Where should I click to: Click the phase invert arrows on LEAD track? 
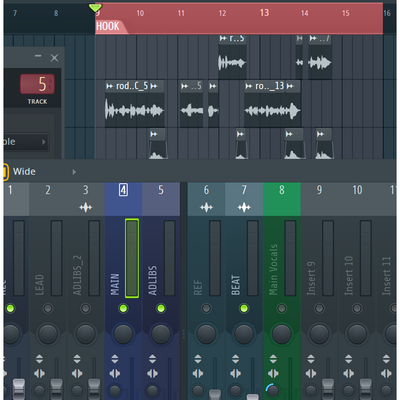39,359
